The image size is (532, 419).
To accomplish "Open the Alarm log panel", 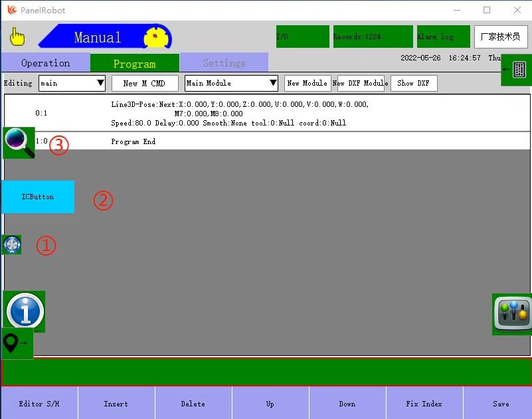I will pyautogui.click(x=443, y=37).
